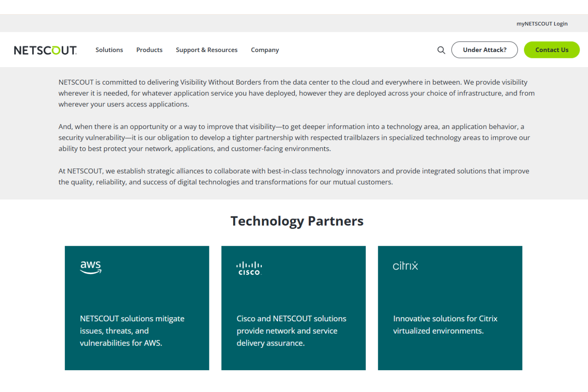This screenshot has width=588, height=392.
Task: Select the Cisco partner card
Action: tap(293, 308)
